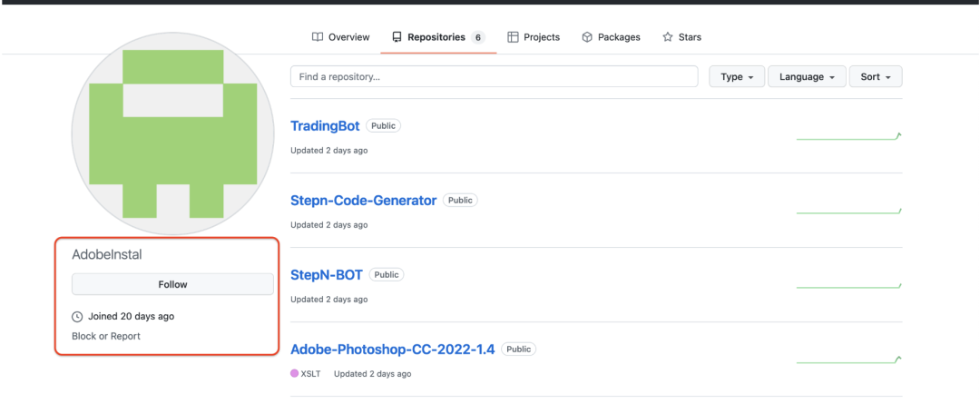Image resolution: width=980 pixels, height=404 pixels.
Task: Open the Overview tab
Action: click(340, 37)
